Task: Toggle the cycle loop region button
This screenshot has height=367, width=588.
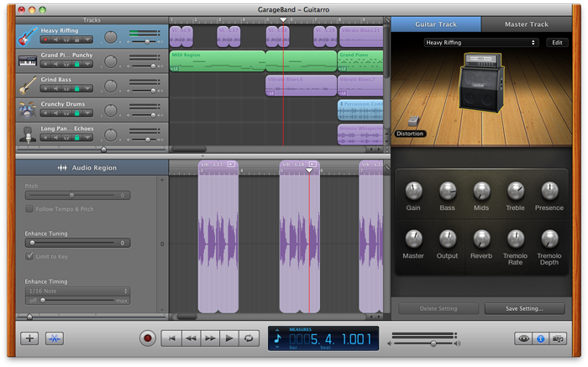Action: [249, 338]
